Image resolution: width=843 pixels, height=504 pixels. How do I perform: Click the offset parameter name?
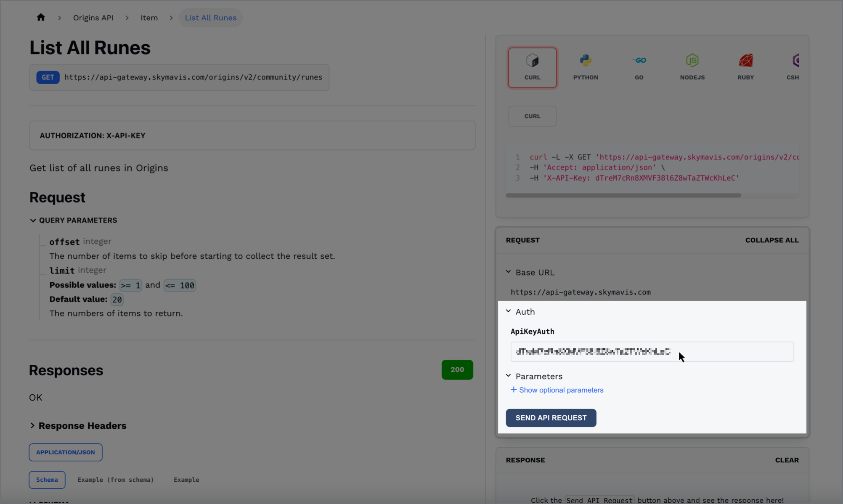64,242
